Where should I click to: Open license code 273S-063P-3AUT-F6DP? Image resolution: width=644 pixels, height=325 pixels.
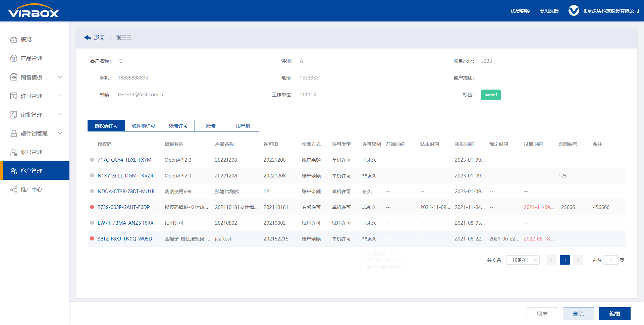point(124,207)
